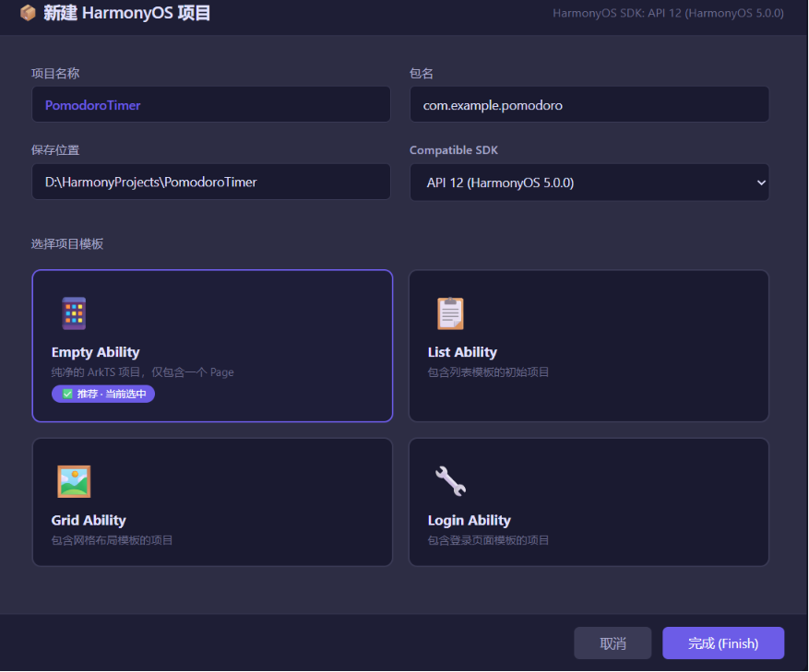Image resolution: width=809 pixels, height=672 pixels.
Task: Click the save location path field
Action: click(211, 182)
